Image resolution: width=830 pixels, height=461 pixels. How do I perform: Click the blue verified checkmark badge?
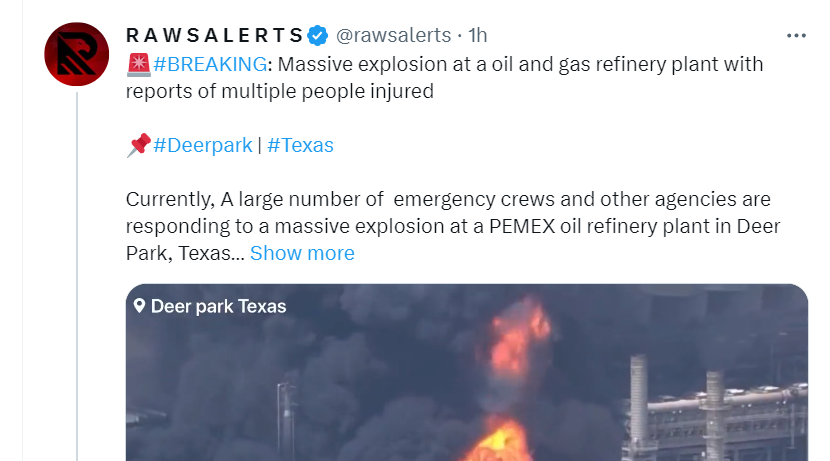pyautogui.click(x=318, y=35)
